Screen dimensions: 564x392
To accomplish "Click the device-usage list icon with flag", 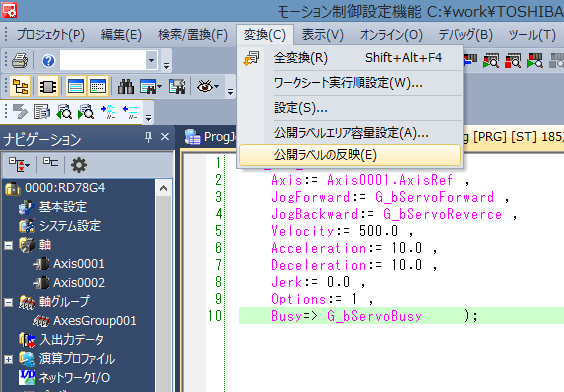I will (x=177, y=87).
